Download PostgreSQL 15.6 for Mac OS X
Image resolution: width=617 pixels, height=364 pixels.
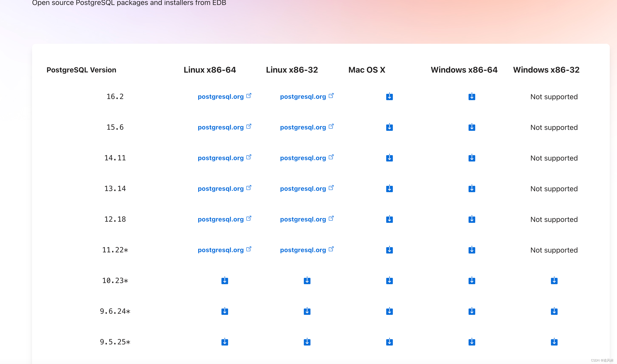tap(389, 127)
